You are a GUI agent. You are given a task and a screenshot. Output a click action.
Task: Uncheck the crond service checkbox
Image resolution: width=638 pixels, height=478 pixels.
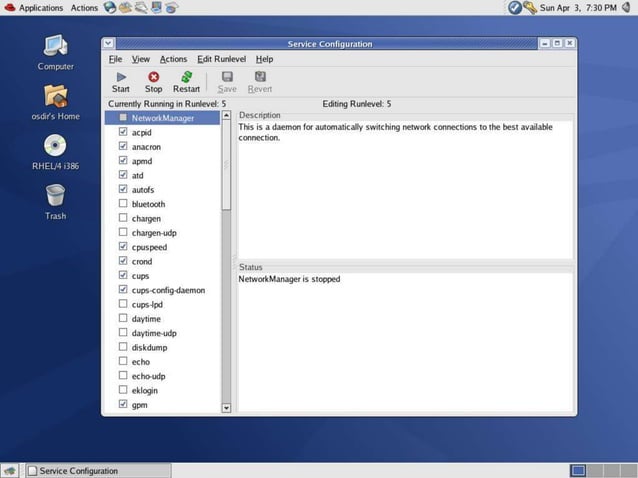tap(123, 261)
